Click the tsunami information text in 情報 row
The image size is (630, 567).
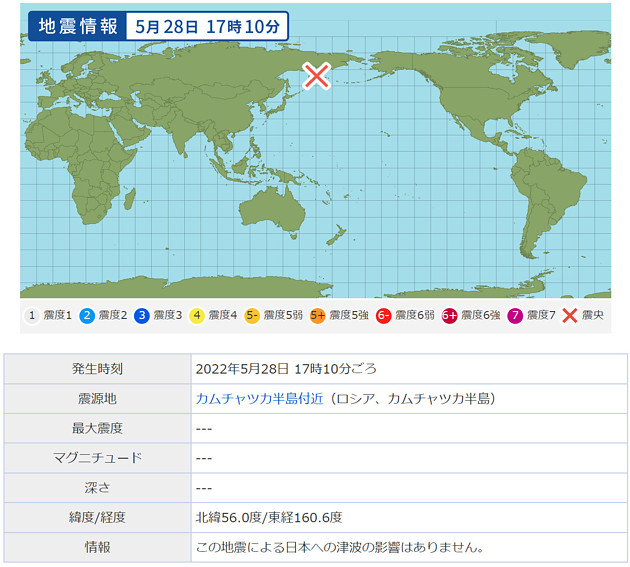coord(340,548)
